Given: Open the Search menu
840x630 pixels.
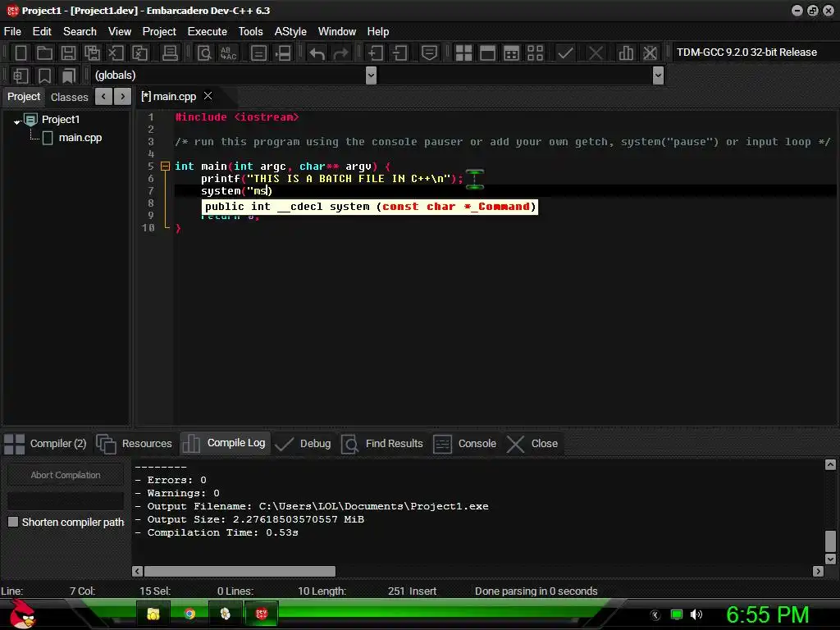Looking at the screenshot, I should (x=80, y=32).
